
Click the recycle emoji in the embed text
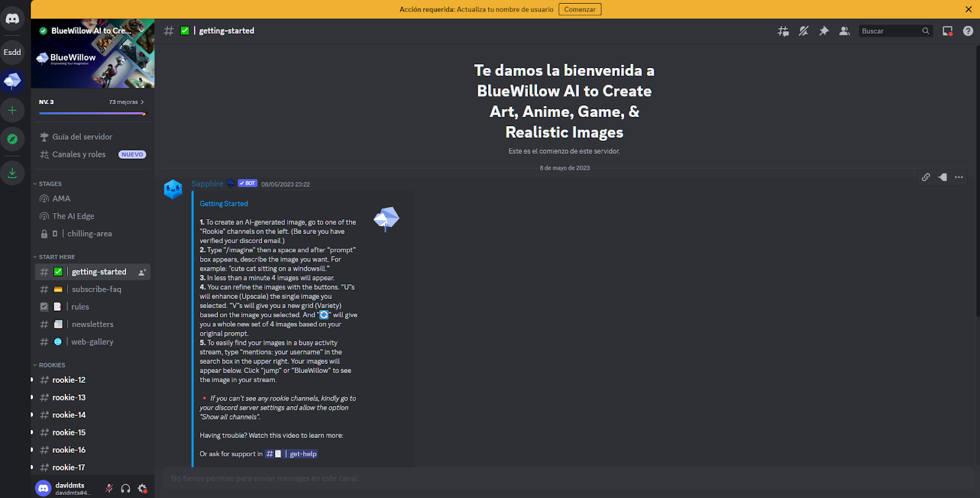(x=324, y=315)
